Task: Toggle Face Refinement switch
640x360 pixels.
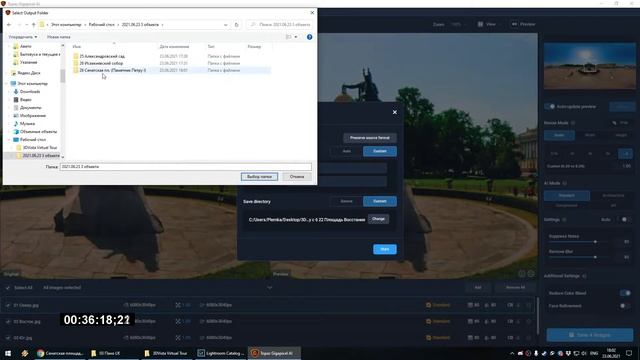Action: pyautogui.click(x=625, y=306)
